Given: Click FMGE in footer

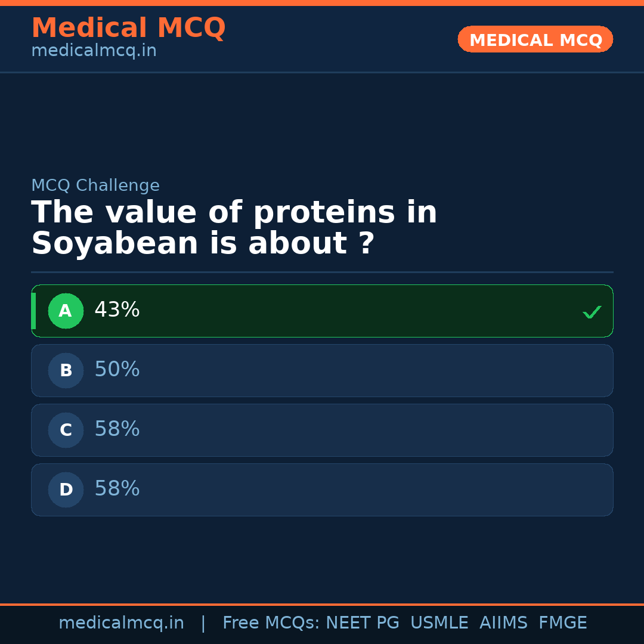Looking at the screenshot, I should click(563, 623).
